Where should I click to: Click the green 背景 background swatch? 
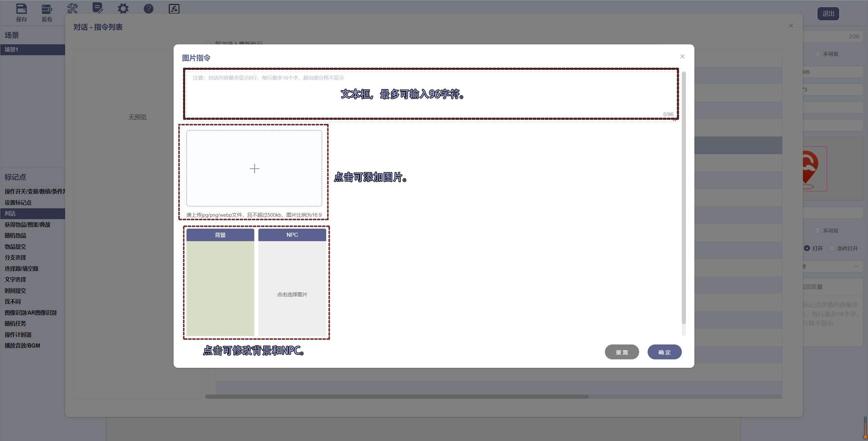(220, 288)
